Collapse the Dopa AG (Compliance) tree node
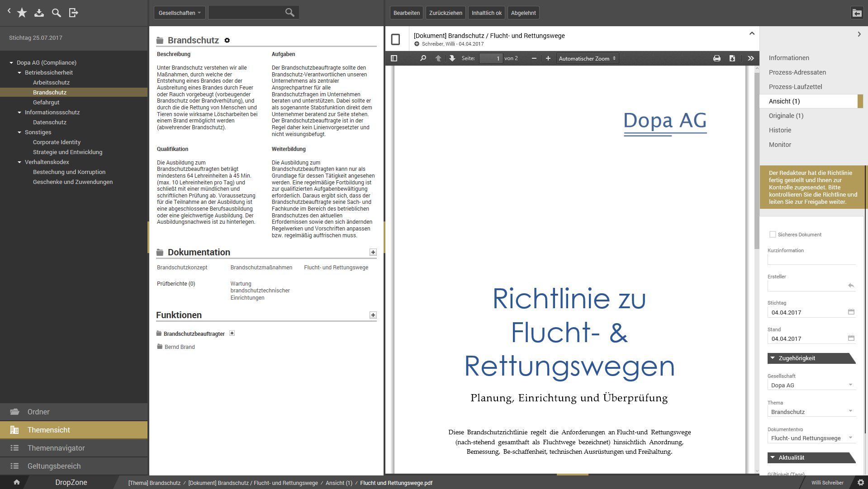The height and width of the screenshot is (489, 868). coord(11,62)
